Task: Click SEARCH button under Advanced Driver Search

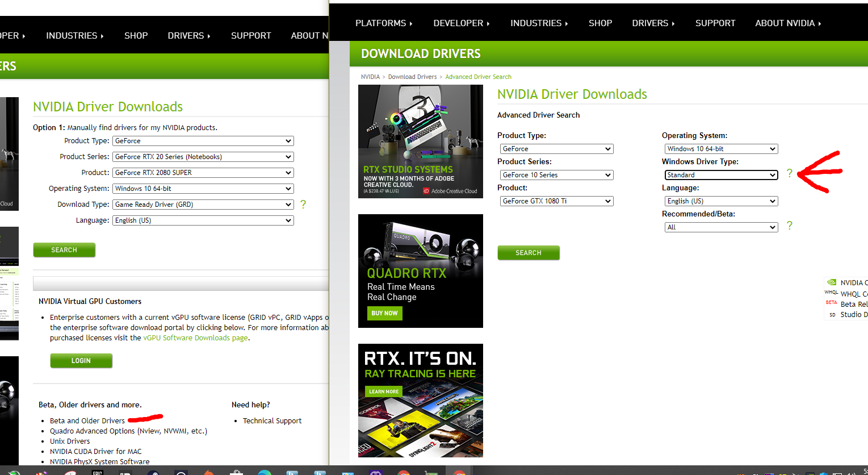Action: [x=529, y=253]
